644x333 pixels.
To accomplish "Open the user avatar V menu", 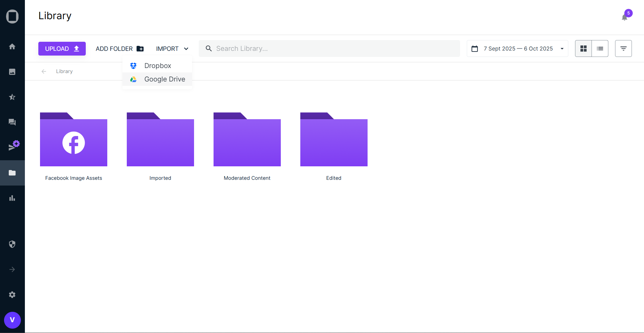I will pyautogui.click(x=12, y=320).
